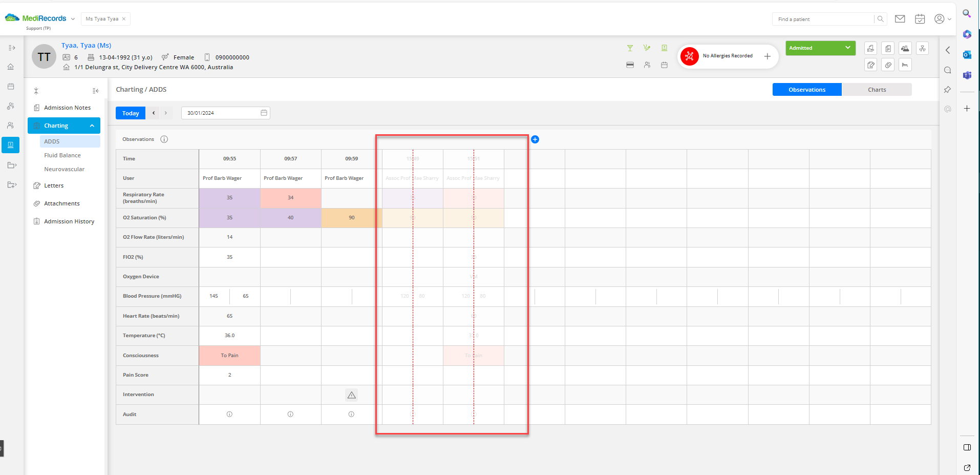Open the calendar check icon in header
The width and height of the screenshot is (980, 475).
point(920,19)
